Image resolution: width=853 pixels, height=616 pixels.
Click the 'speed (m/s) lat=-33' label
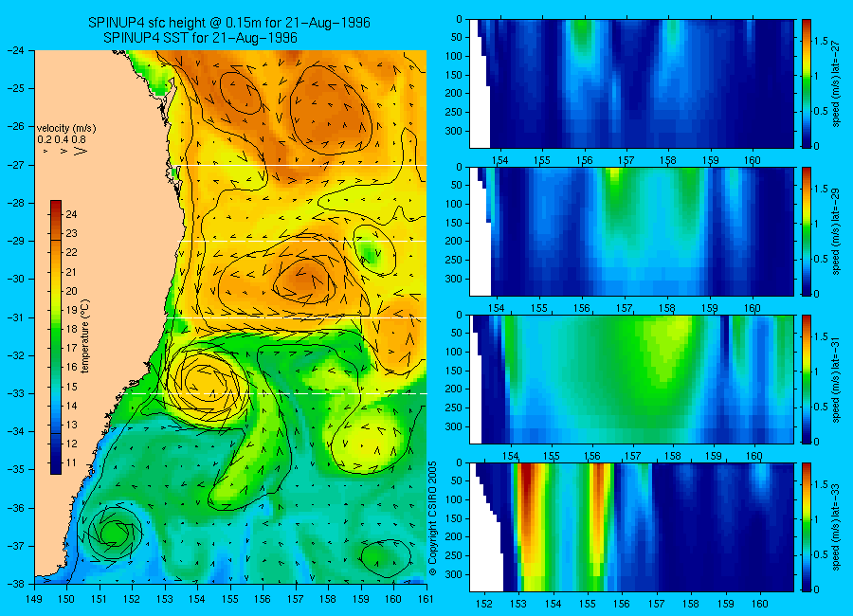click(836, 527)
